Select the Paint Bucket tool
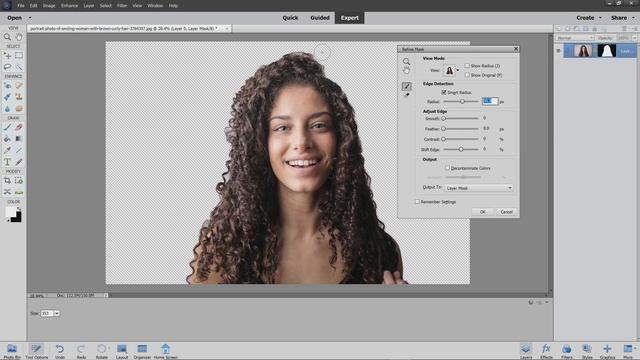 coord(7,139)
